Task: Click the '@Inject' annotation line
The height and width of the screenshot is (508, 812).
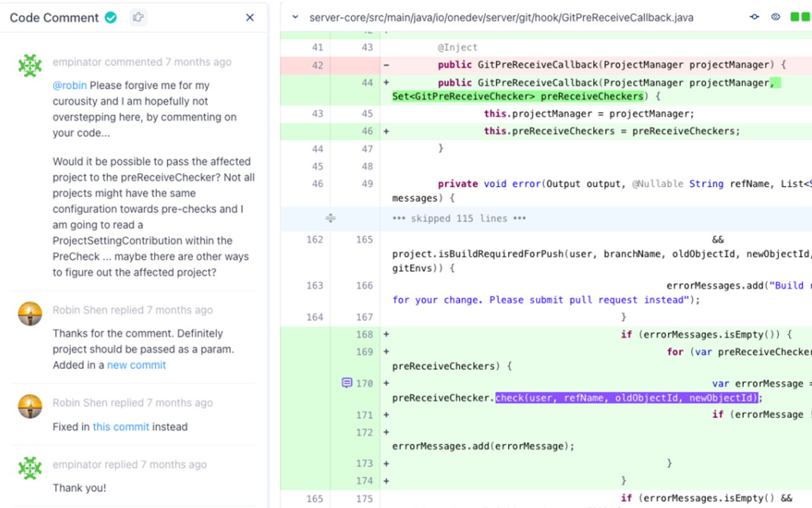Action: coord(457,47)
